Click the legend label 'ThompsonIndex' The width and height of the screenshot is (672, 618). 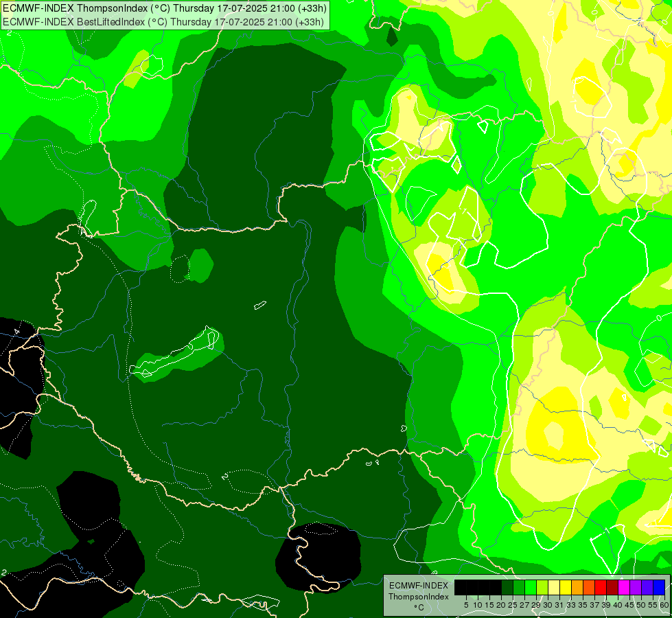click(418, 597)
